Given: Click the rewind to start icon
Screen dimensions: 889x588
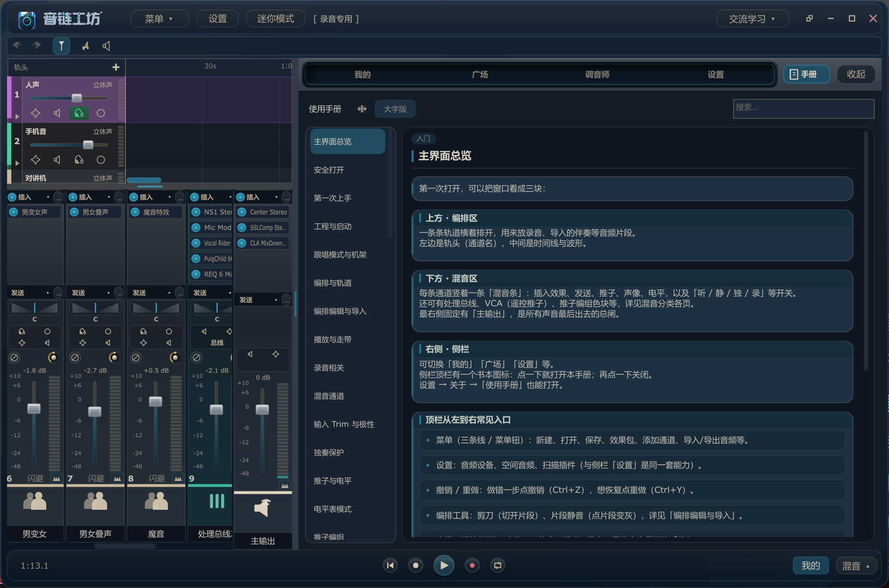Looking at the screenshot, I should pyautogui.click(x=390, y=565).
